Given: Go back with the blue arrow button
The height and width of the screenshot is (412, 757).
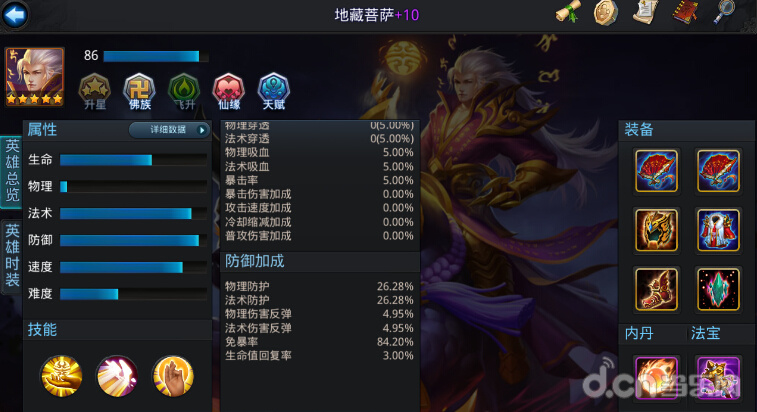Looking at the screenshot, I should point(14,15).
